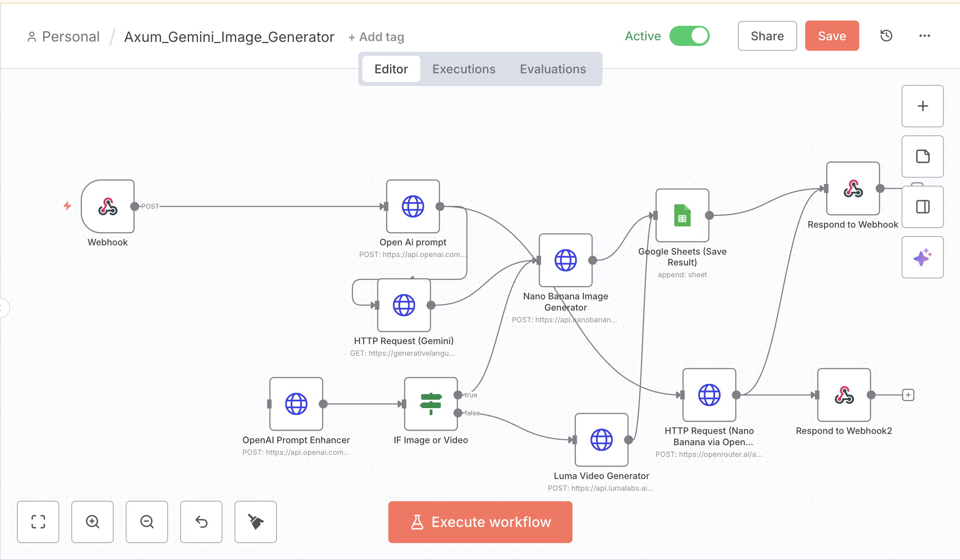The image size is (960, 560).
Task: Switch to the Evaluations tab
Action: (x=553, y=69)
